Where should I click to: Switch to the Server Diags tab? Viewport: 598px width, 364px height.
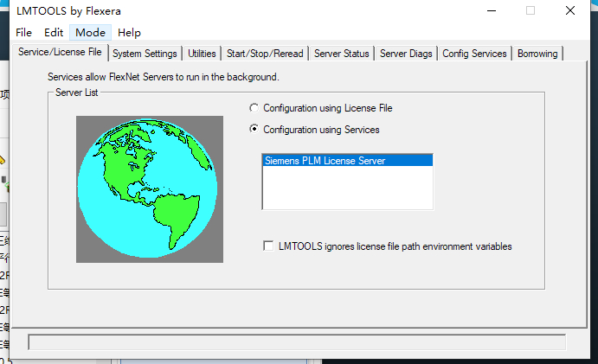pos(406,54)
